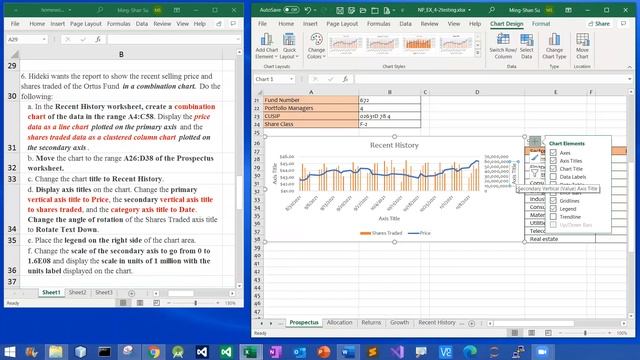The height and width of the screenshot is (360, 640).
Task: Expand Name Box dropdown showing A29 in left window
Action: [x=44, y=39]
